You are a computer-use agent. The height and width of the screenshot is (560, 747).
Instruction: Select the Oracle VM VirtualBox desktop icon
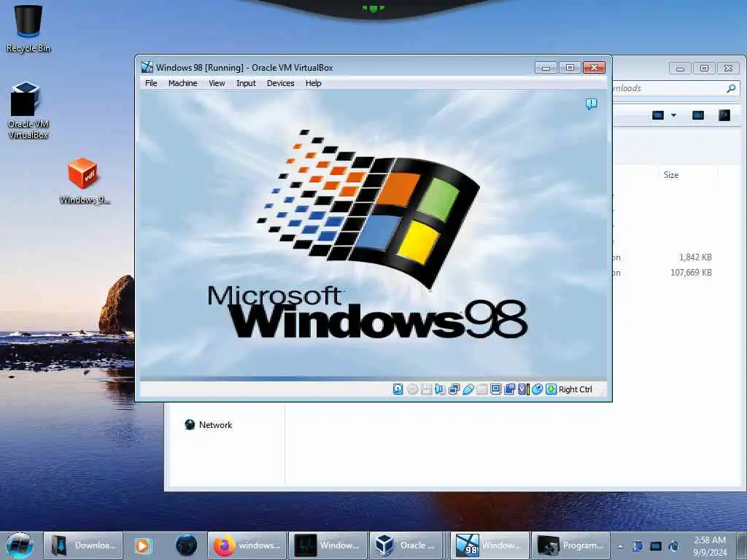pyautogui.click(x=28, y=111)
